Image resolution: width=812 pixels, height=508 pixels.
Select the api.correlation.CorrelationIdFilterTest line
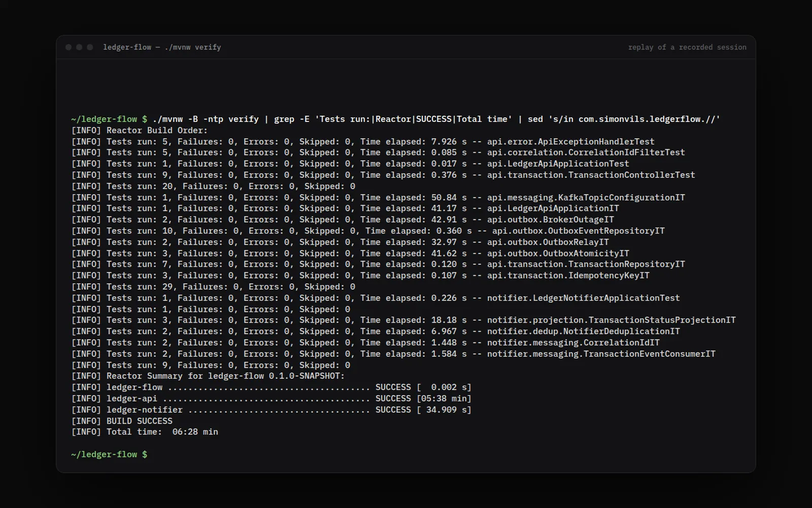pos(378,152)
